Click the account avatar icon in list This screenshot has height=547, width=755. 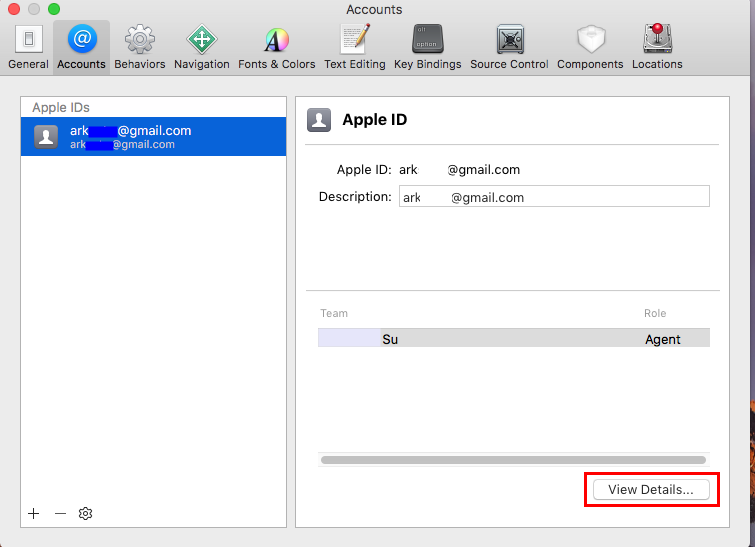point(46,137)
